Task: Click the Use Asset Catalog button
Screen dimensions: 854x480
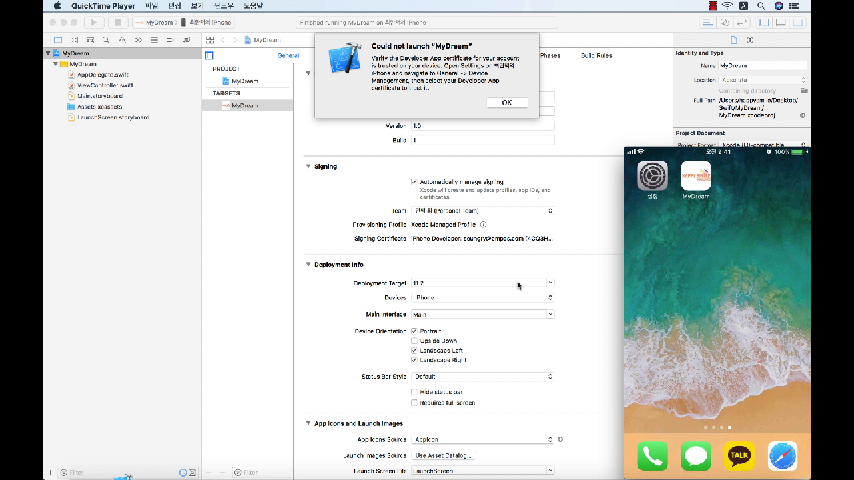Action: pos(444,455)
